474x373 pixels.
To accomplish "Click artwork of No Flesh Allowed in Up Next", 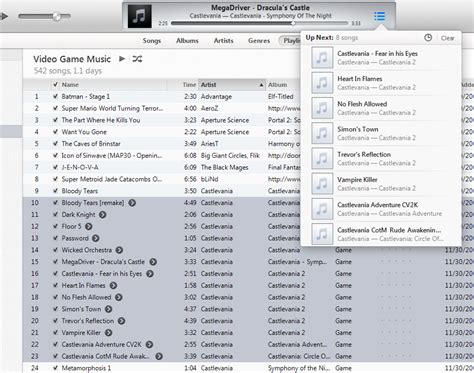I will click(x=322, y=108).
